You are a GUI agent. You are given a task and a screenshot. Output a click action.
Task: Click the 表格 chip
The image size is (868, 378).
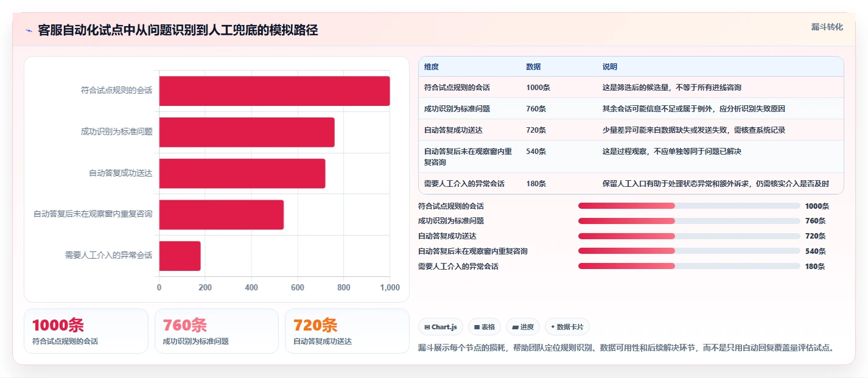(x=485, y=327)
